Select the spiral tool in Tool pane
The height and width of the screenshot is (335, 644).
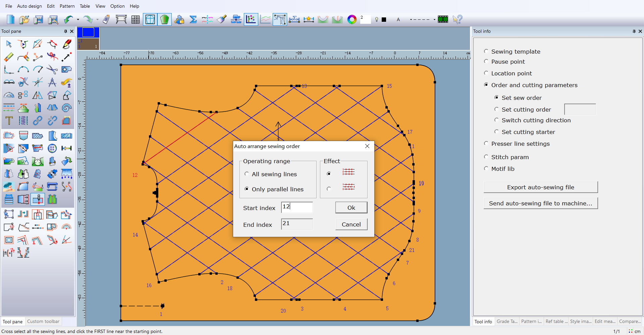[67, 108]
